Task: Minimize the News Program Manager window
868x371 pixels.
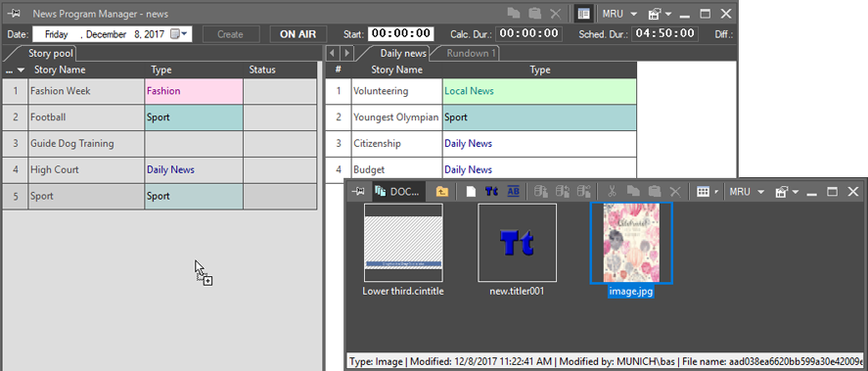Action: (x=685, y=16)
